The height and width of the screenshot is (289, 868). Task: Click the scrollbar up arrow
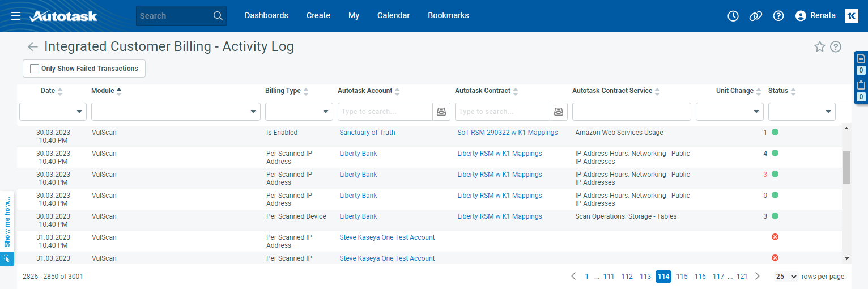847,129
